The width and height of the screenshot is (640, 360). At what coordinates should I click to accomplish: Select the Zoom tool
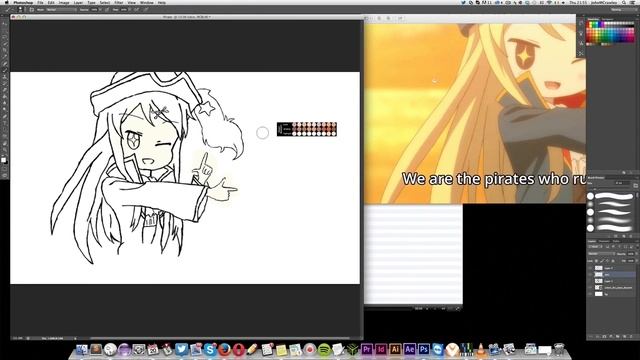4,150
